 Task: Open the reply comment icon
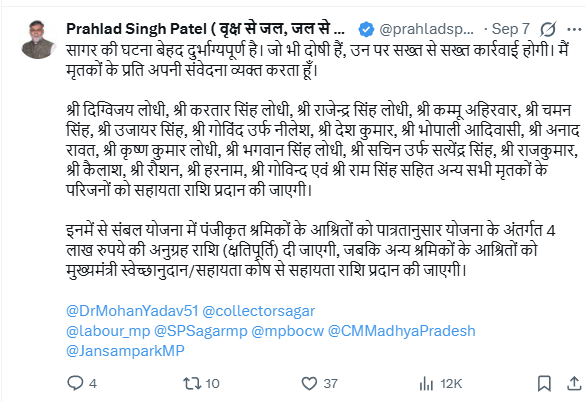click(x=75, y=383)
